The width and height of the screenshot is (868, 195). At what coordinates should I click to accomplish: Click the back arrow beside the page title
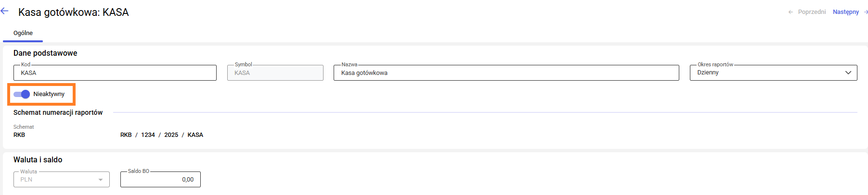point(5,11)
